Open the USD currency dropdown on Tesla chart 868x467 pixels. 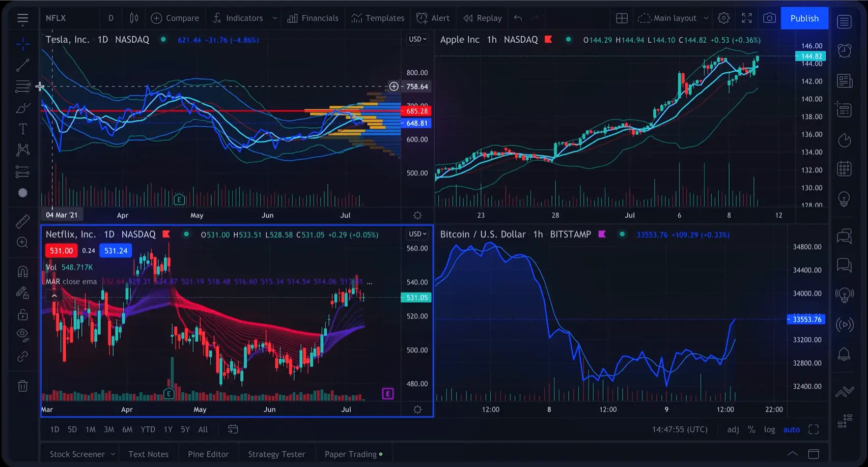pos(417,39)
